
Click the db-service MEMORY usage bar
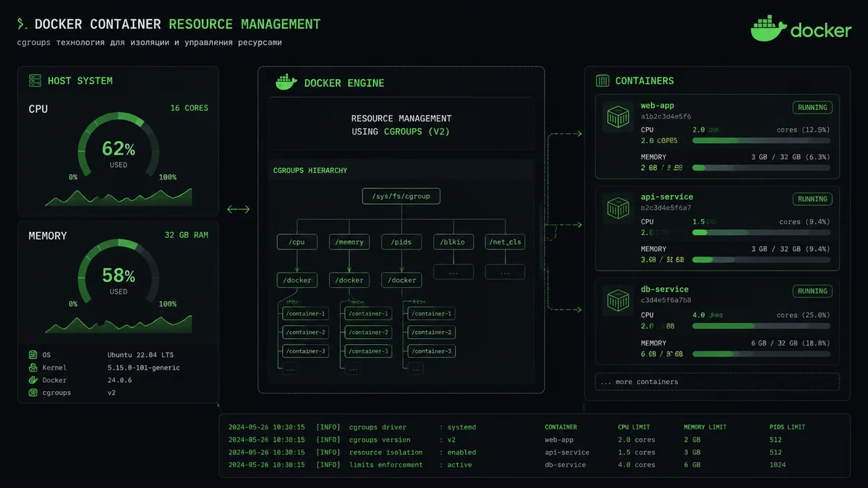click(x=761, y=354)
